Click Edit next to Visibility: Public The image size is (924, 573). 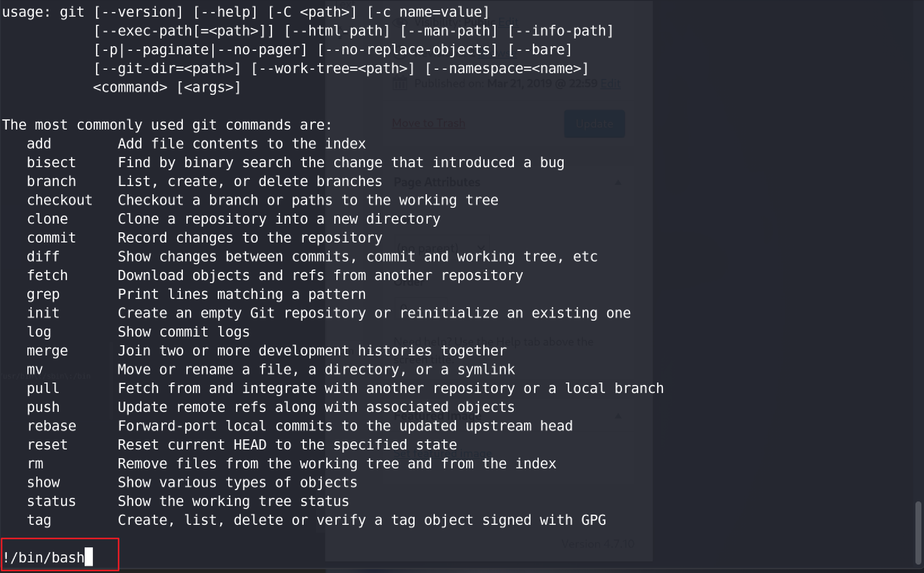click(508, 21)
